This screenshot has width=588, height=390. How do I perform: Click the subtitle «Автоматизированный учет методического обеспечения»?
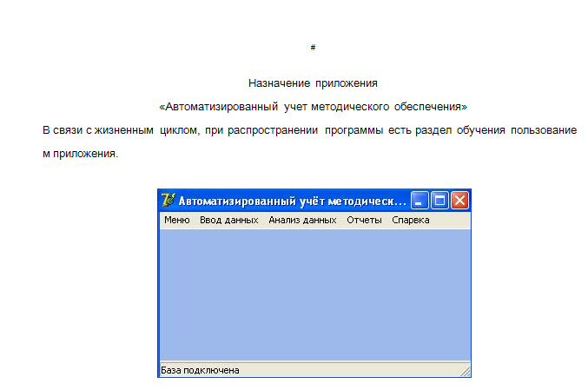(x=313, y=107)
